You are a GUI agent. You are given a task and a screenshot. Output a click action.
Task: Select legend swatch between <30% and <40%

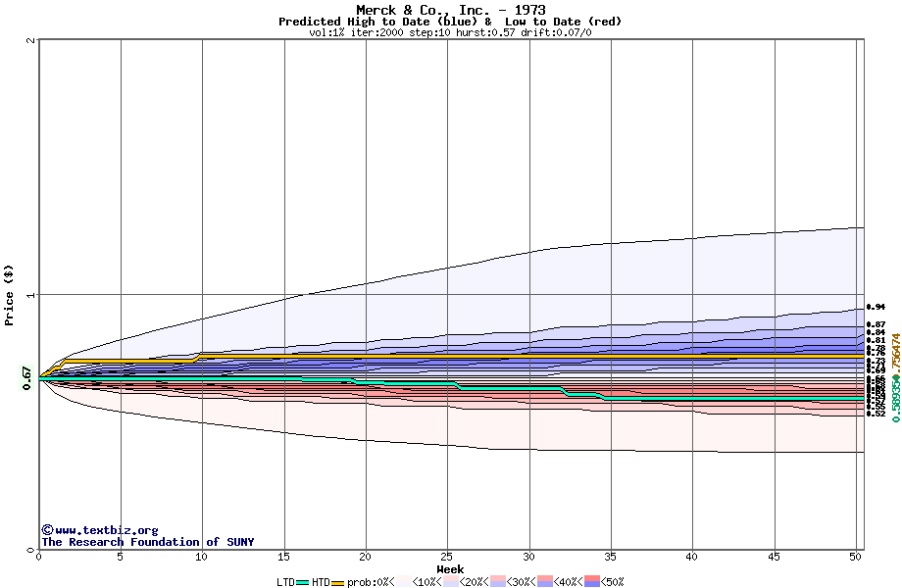(545, 582)
